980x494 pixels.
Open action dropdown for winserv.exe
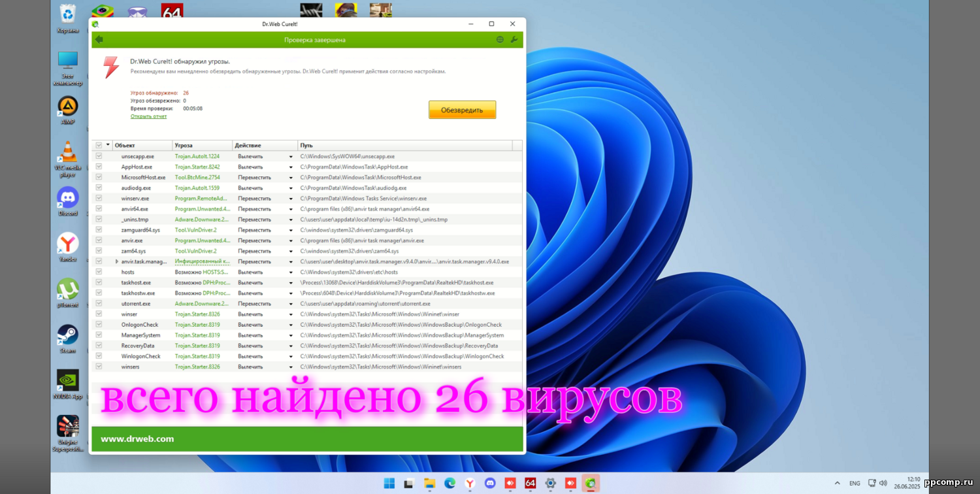point(291,199)
